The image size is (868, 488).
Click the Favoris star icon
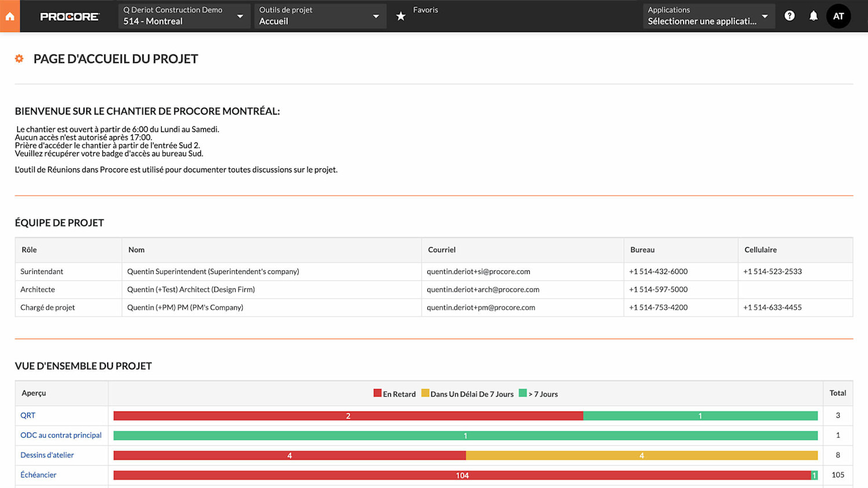pyautogui.click(x=401, y=16)
